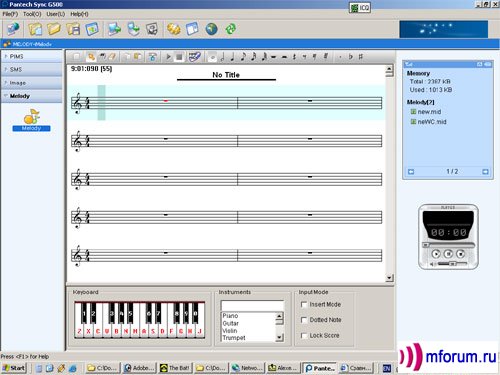500x375 pixels.
Task: Click the eraser tool in melody toolbar
Action: point(113,57)
